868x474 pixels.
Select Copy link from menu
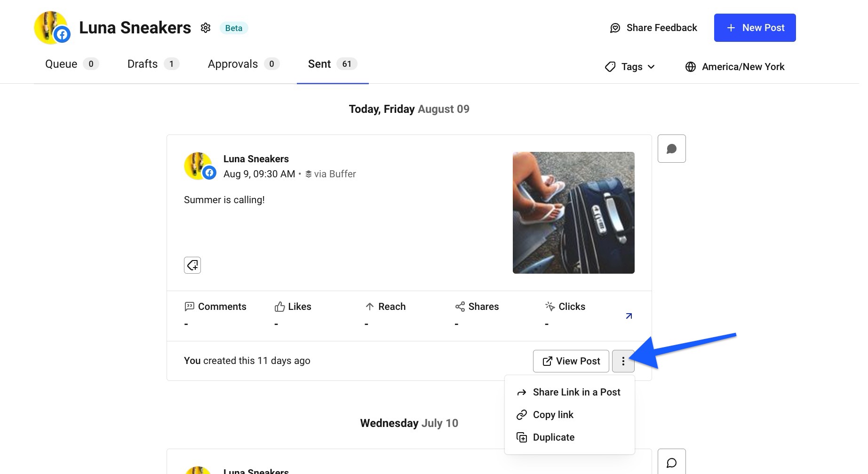[569, 415]
